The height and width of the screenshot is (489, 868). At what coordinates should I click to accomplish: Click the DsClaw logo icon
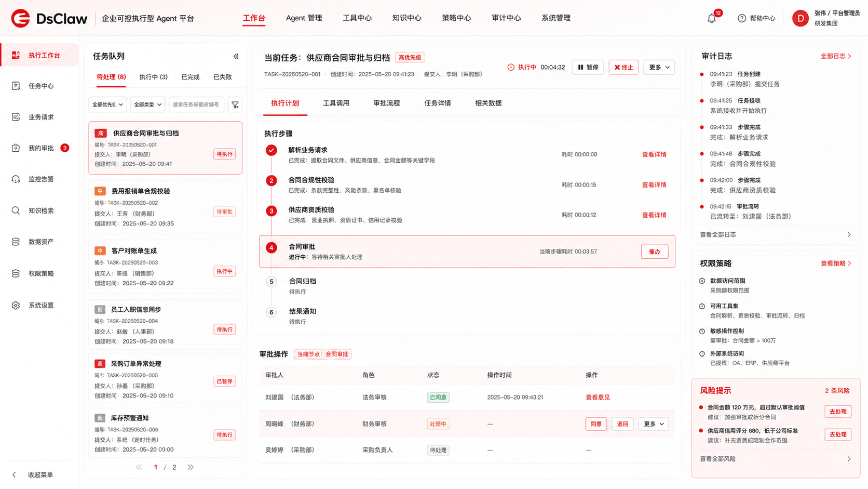21,18
